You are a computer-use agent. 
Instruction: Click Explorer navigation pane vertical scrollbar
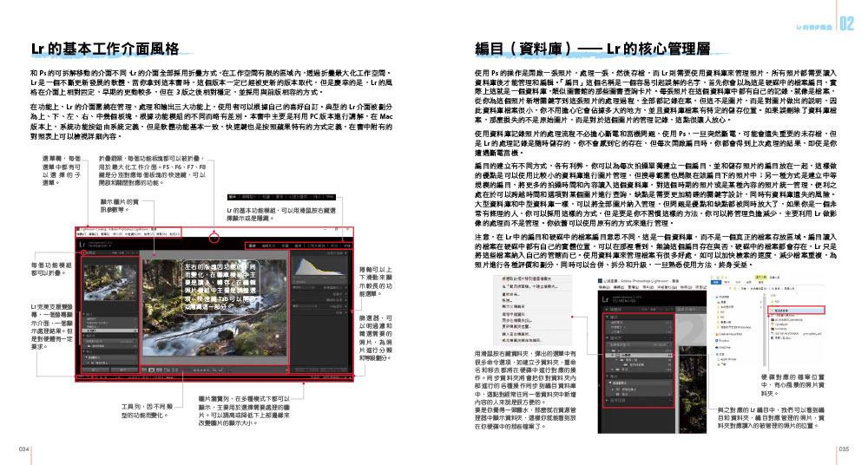765,331
